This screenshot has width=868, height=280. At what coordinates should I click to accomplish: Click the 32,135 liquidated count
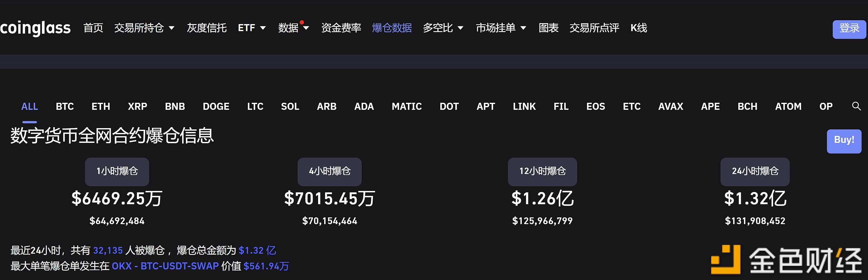108,250
